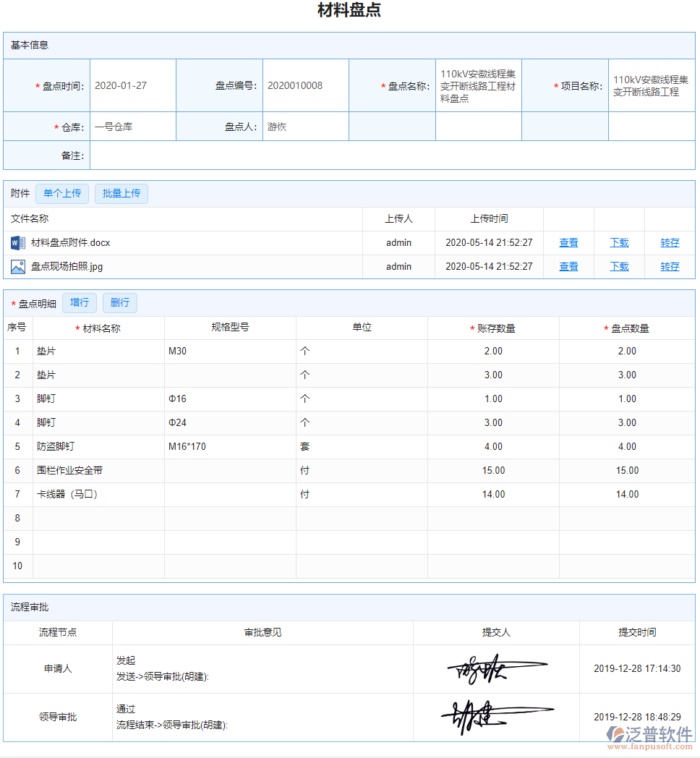Screen dimensions: 700x758
Task: Click 单个上传 button
Action: coord(62,194)
